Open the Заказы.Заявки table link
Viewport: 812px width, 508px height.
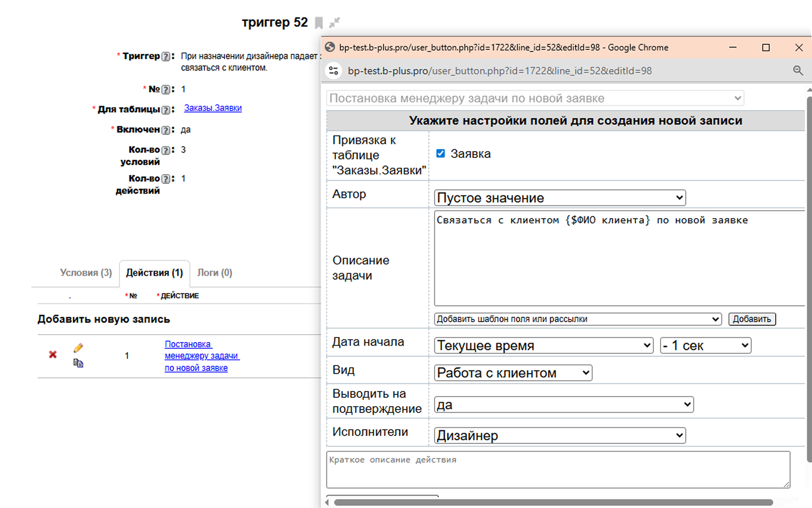[213, 108]
